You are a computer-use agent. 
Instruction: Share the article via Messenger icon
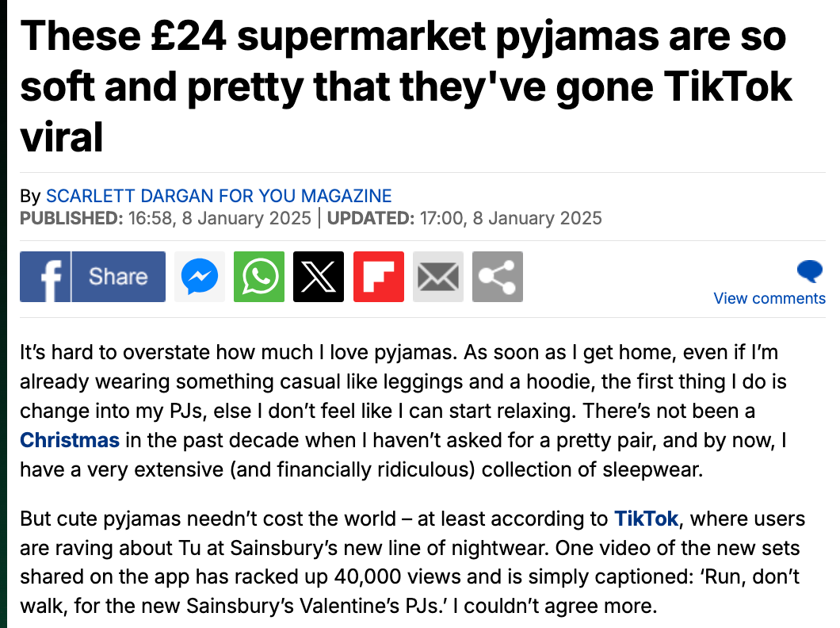point(199,277)
